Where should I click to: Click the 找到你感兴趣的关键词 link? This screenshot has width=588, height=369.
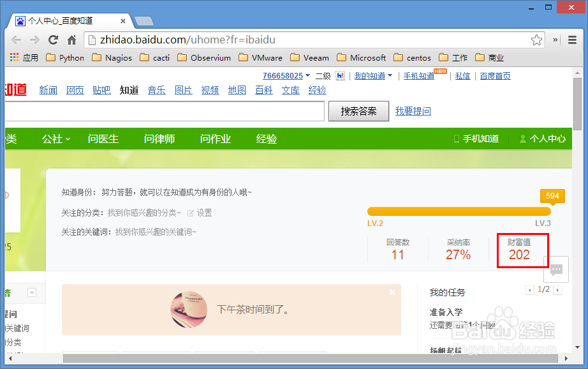(x=156, y=232)
